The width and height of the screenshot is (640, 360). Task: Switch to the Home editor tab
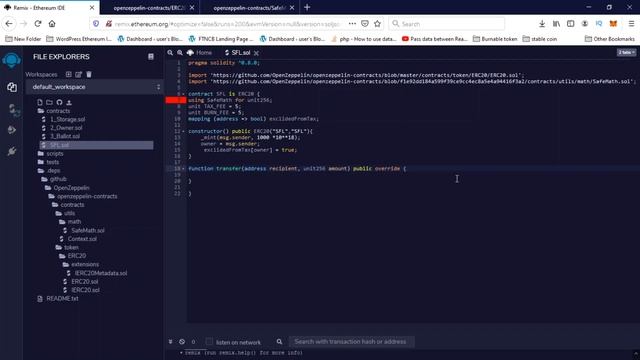(x=200, y=53)
